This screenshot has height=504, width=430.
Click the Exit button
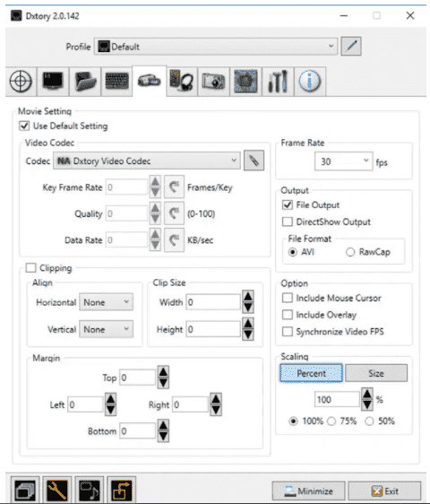(384, 491)
